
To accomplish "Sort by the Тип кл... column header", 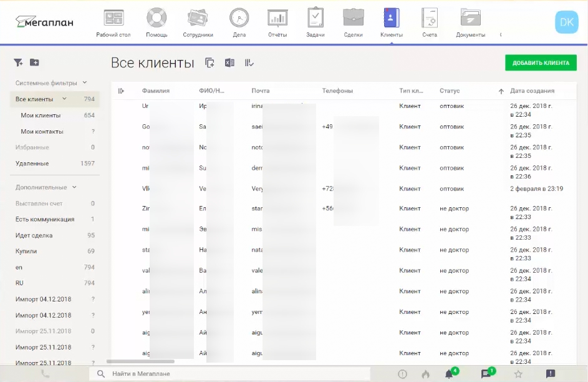I will click(411, 91).
